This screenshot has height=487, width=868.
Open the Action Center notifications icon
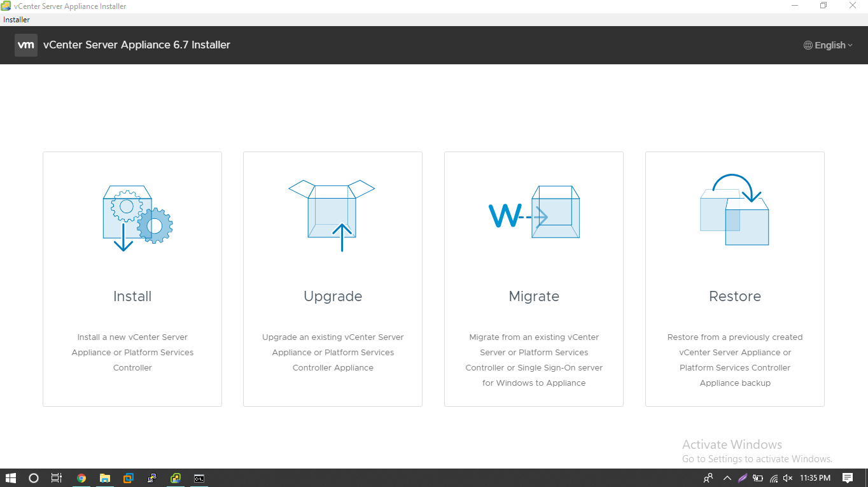point(848,478)
